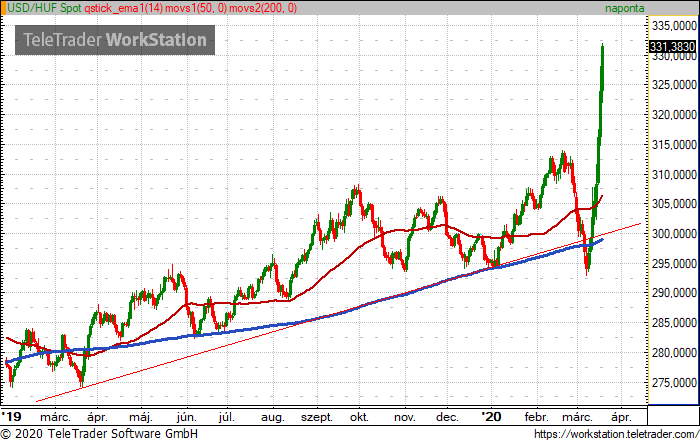Click the 305,0000 price axis label

click(x=674, y=204)
